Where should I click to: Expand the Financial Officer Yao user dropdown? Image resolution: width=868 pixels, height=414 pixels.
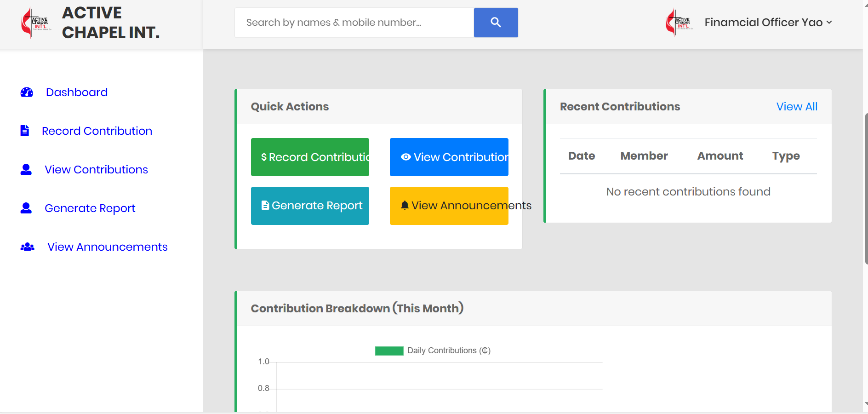point(768,23)
